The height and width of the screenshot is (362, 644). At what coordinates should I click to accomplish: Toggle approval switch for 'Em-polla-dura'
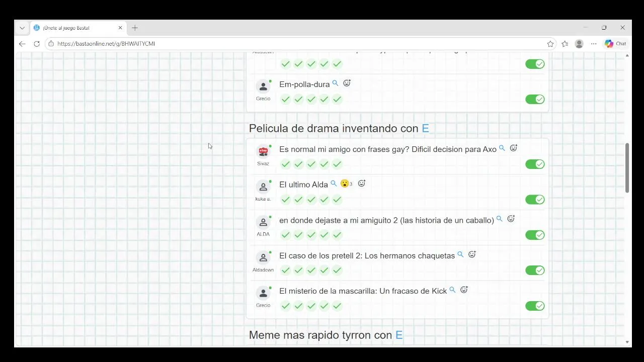pos(535,99)
